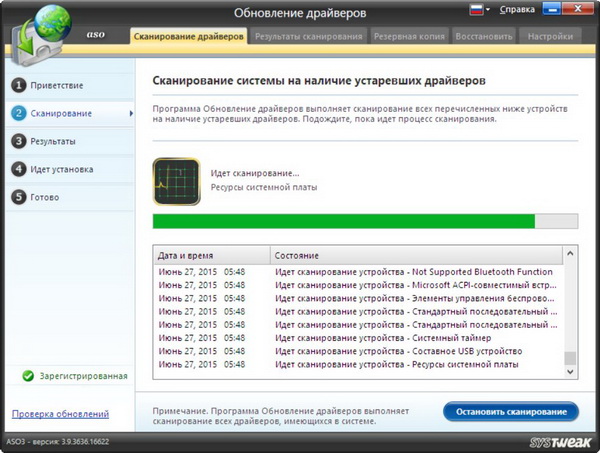
Task: Click scroll down arrow of log list
Action: pyautogui.click(x=570, y=372)
